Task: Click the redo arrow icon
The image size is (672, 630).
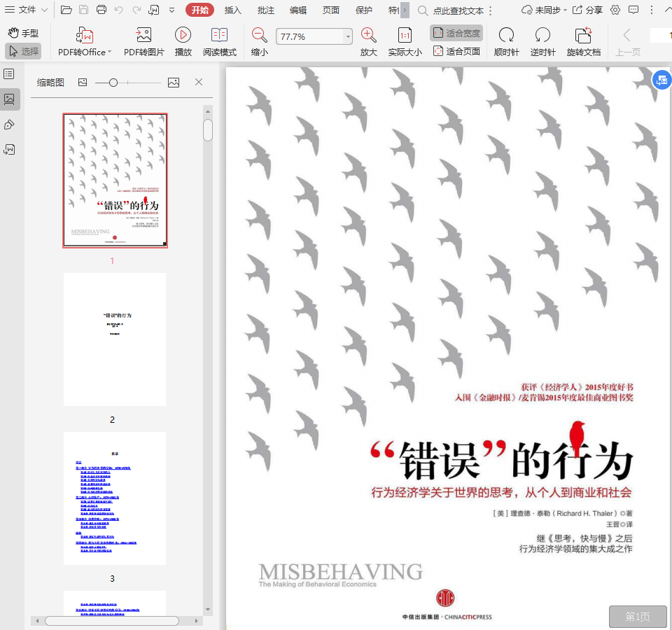Action: (x=136, y=9)
